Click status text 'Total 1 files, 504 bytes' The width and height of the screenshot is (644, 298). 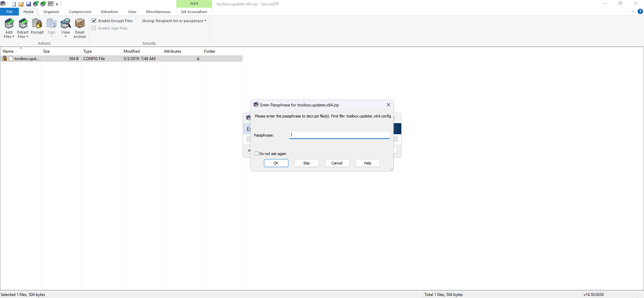(x=444, y=295)
